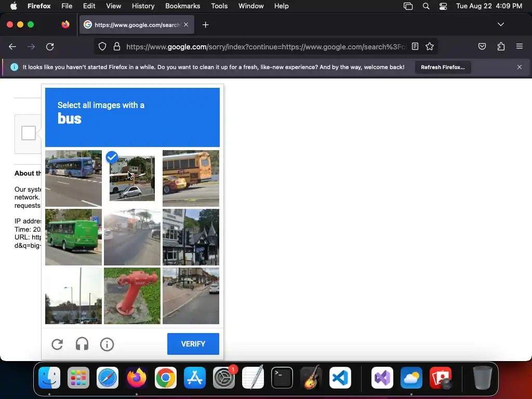Show site security lock info
The height and width of the screenshot is (399, 532).
117,46
